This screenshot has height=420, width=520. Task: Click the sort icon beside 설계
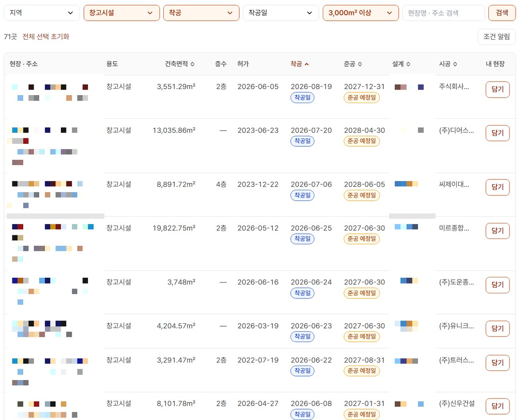(x=408, y=64)
